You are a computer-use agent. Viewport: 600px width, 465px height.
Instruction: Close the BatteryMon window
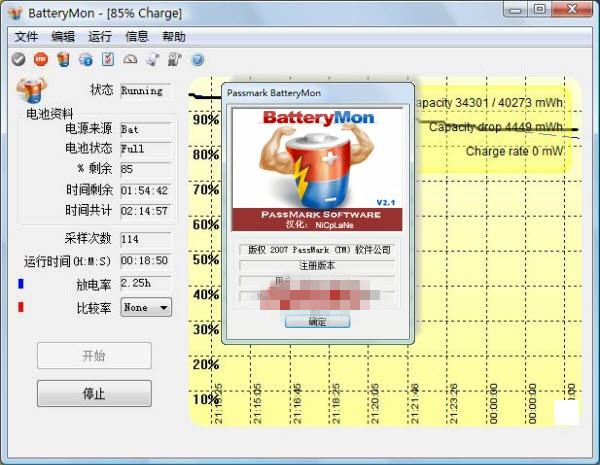click(572, 10)
